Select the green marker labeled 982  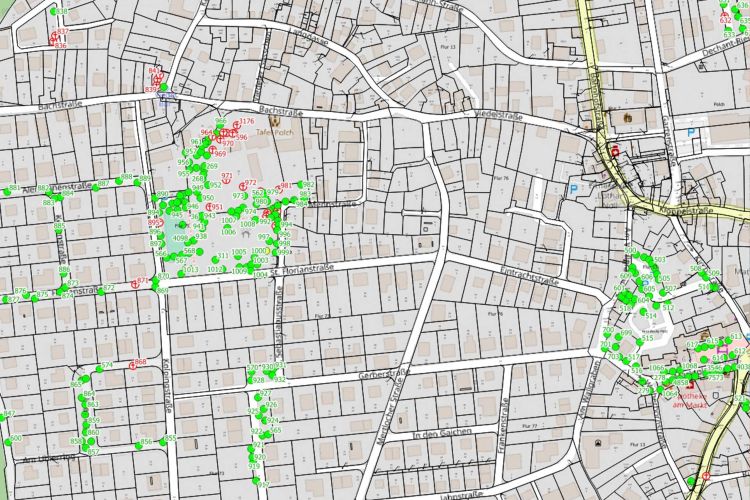300,185
